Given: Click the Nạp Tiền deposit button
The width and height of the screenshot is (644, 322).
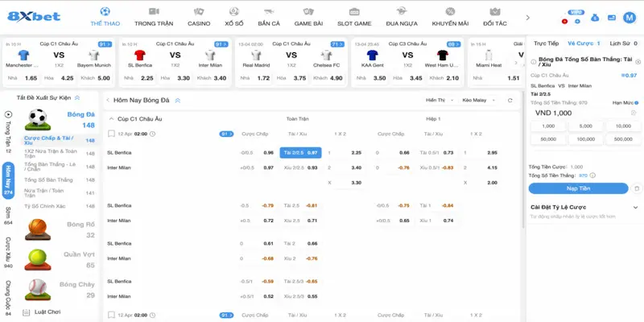Looking at the screenshot, I should click(578, 188).
